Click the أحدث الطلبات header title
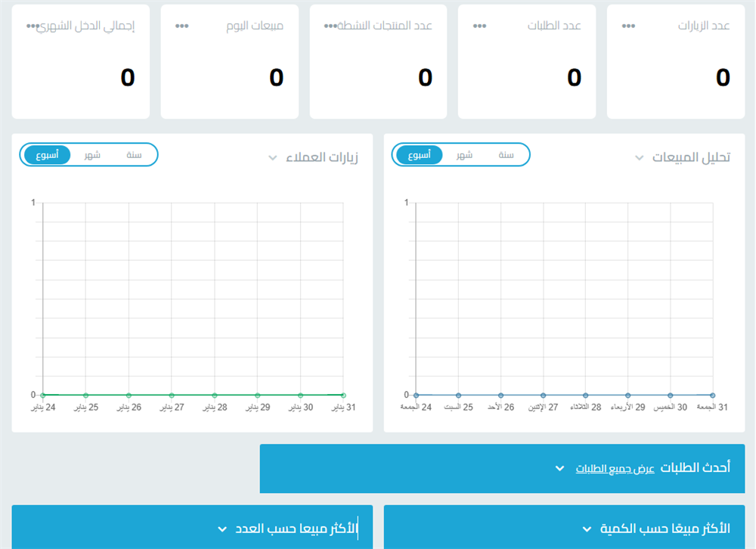 pos(696,468)
